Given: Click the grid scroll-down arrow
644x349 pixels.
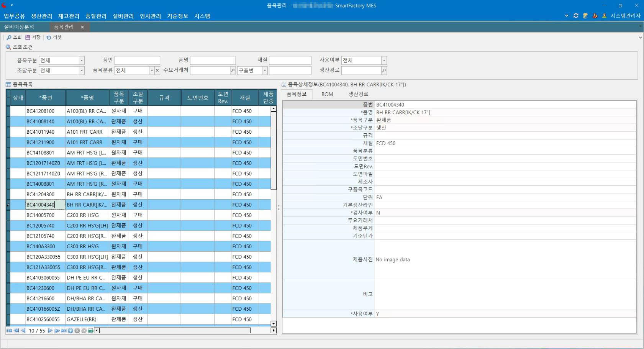Looking at the screenshot, I should [274, 324].
